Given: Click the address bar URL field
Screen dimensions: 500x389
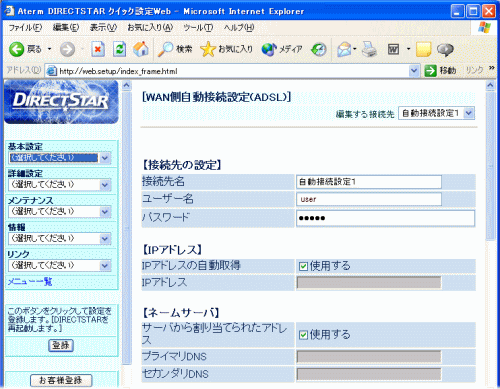Looking at the screenshot, I should pyautogui.click(x=233, y=71).
